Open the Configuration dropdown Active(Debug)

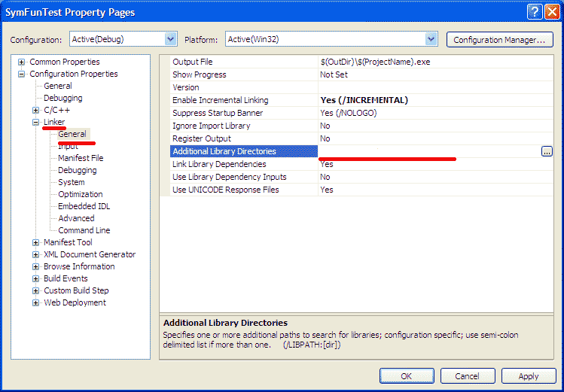(x=171, y=39)
